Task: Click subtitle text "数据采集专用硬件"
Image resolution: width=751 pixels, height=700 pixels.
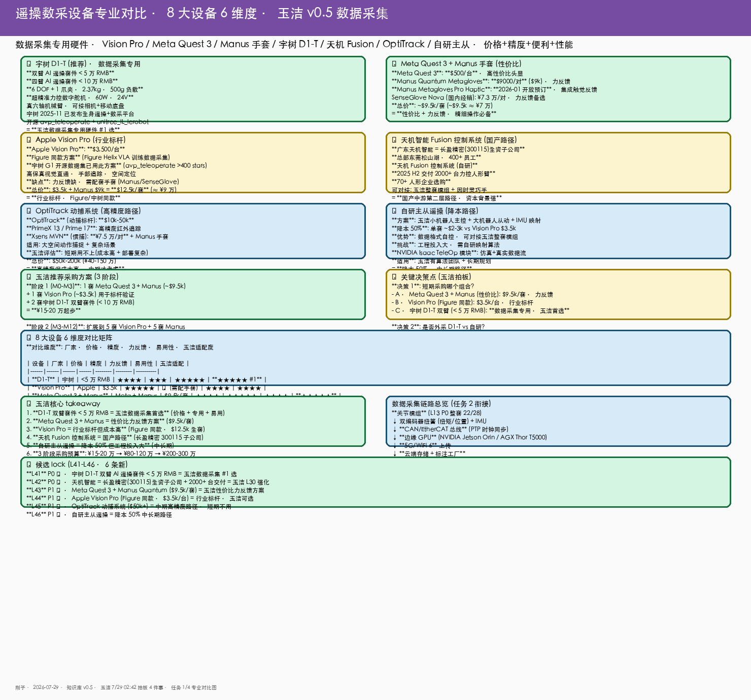Action: pyautogui.click(x=52, y=45)
